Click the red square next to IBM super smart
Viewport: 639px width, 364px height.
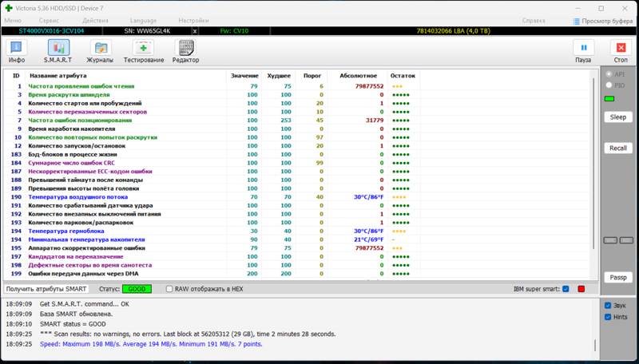point(581,288)
